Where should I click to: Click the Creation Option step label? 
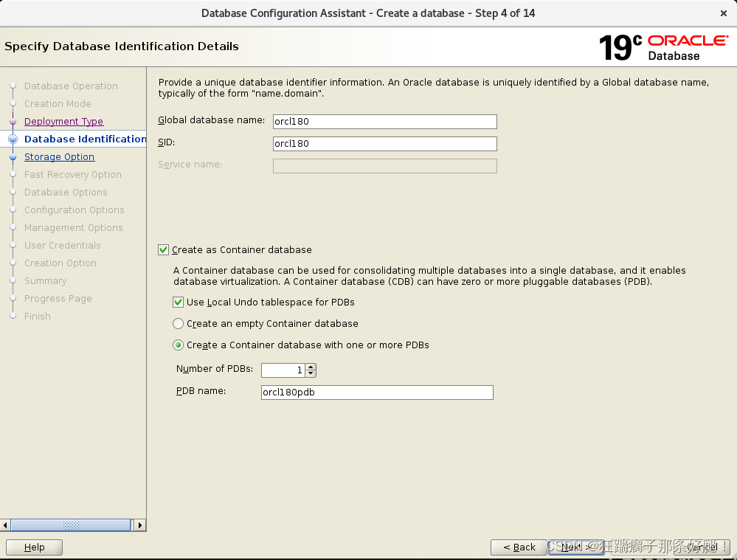pyautogui.click(x=60, y=263)
